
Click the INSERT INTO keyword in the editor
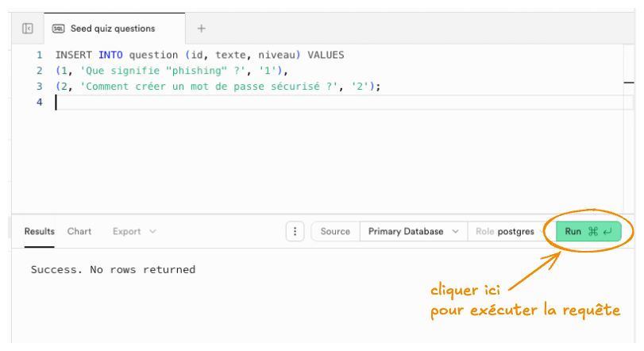(x=89, y=55)
